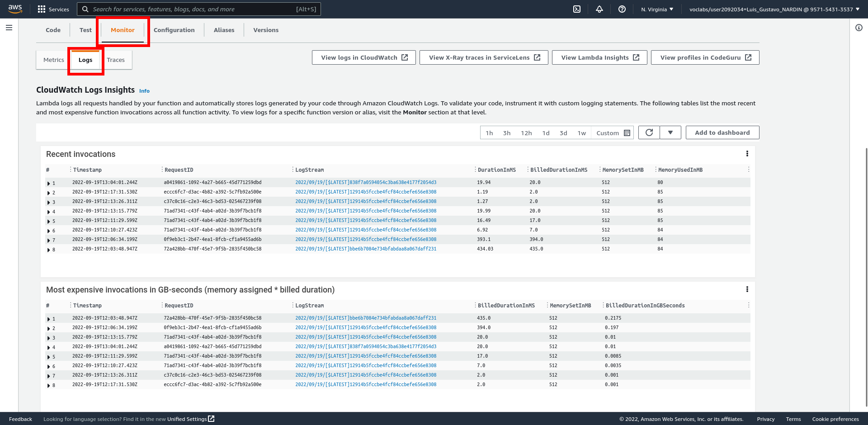
Task: Toggle the left hamburger navigation menu
Action: click(x=9, y=28)
